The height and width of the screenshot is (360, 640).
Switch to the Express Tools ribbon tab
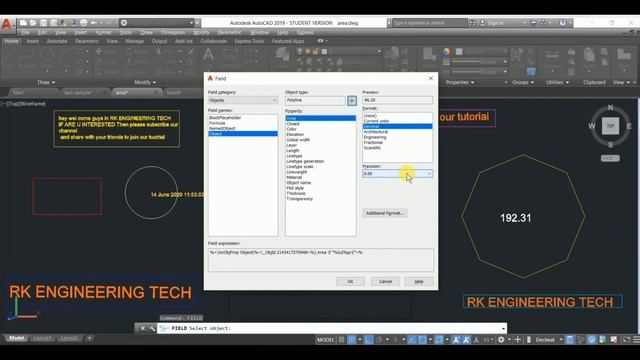(249, 41)
